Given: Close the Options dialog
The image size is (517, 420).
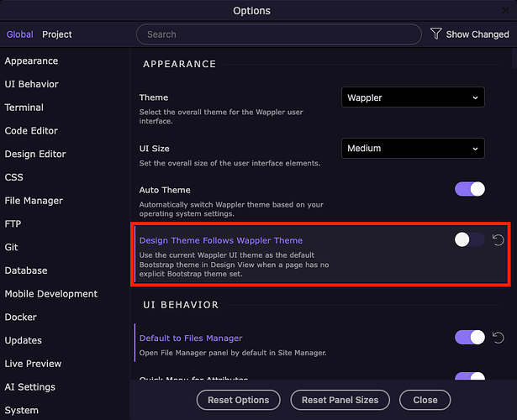Looking at the screenshot, I should click(425, 400).
